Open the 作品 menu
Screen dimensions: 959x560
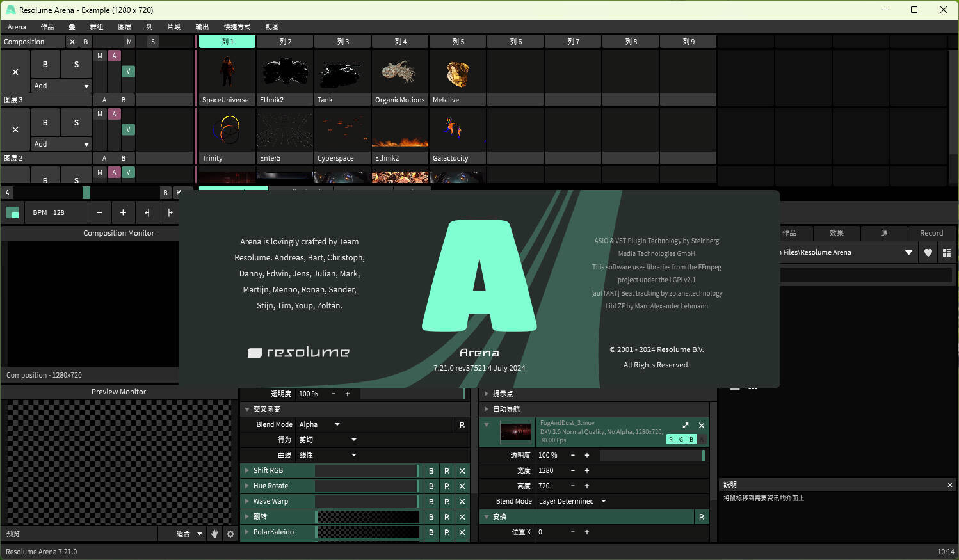point(47,27)
